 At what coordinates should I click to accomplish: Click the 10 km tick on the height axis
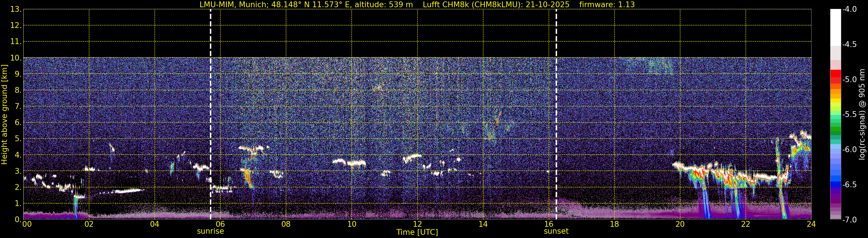click(15, 58)
